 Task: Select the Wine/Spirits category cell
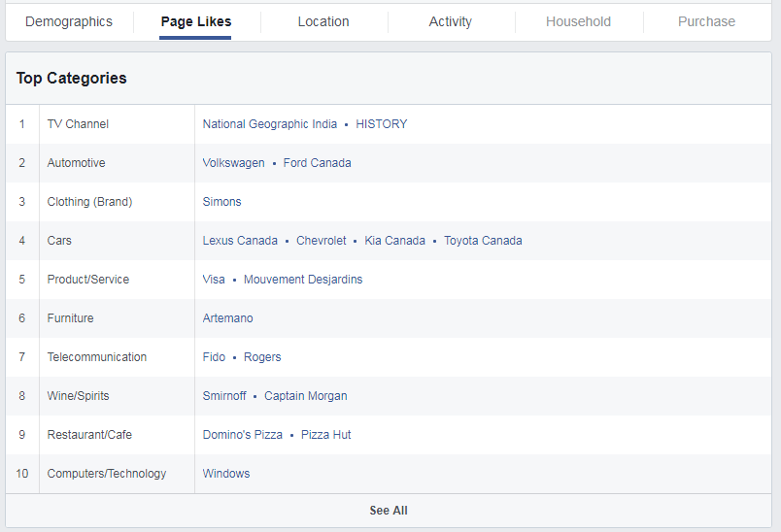(117, 396)
